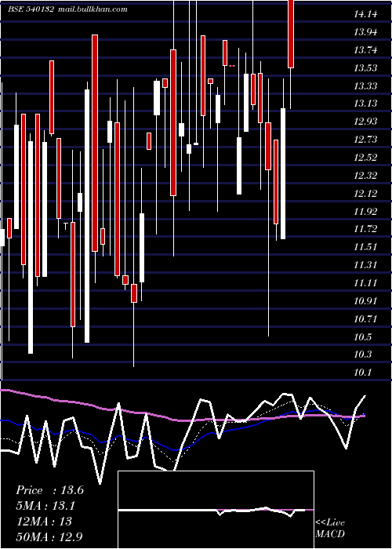This screenshot has height=549, width=392.
Task: Click the 12.12 price axis label
Action: point(365,193)
